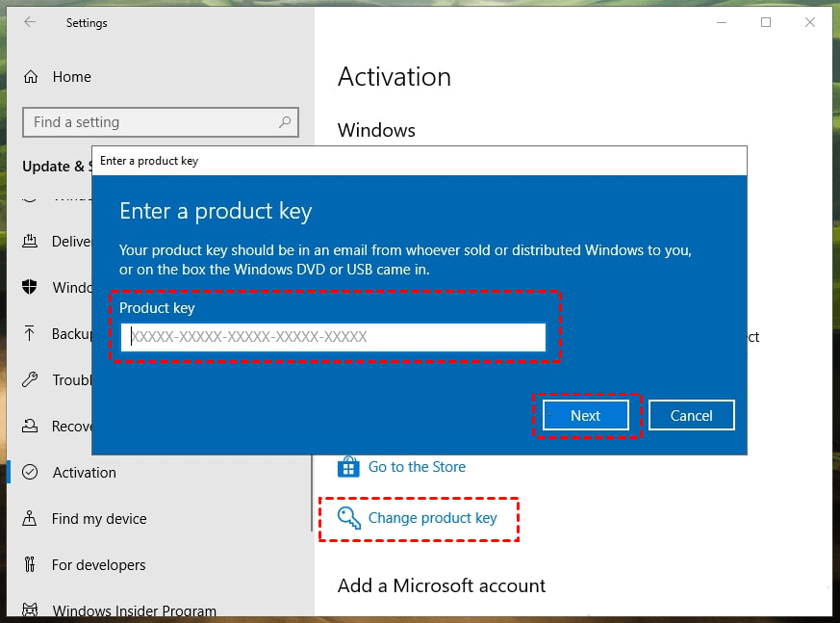Click the Activation checkmark circle icon
Viewport: 840px width, 623px height.
[31, 473]
